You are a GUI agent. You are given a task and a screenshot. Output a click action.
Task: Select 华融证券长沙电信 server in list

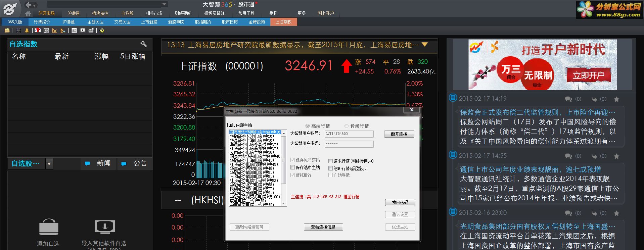(x=252, y=136)
